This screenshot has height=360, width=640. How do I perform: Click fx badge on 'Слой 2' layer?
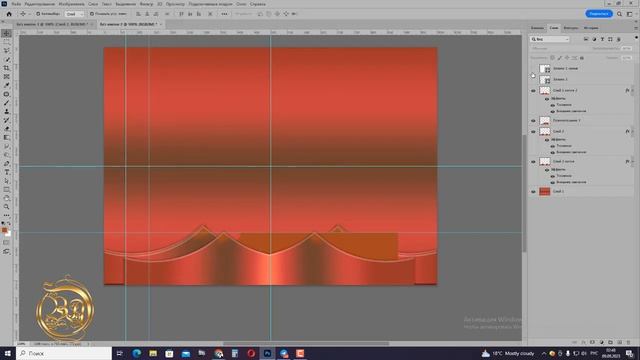[627, 131]
